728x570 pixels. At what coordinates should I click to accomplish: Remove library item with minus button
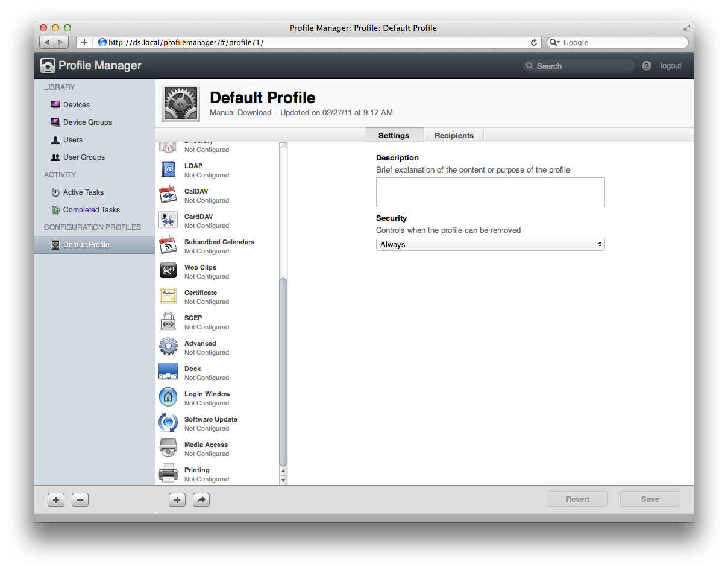[x=80, y=499]
